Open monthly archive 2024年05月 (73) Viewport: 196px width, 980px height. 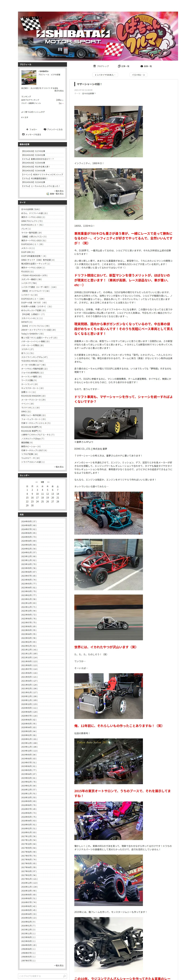tap(29, 537)
